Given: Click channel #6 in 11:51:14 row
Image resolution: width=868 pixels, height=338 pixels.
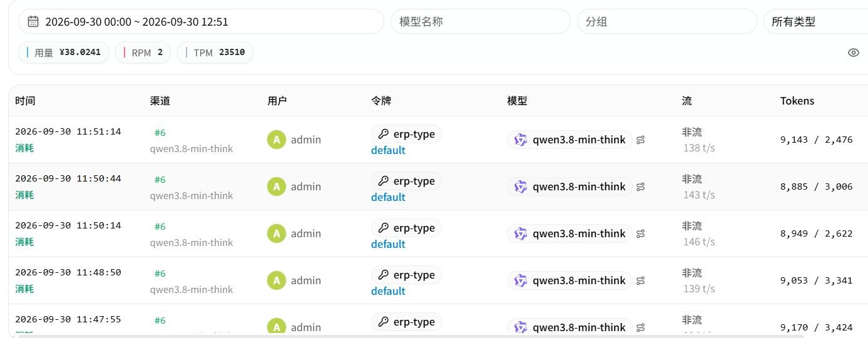Looking at the screenshot, I should point(160,133).
